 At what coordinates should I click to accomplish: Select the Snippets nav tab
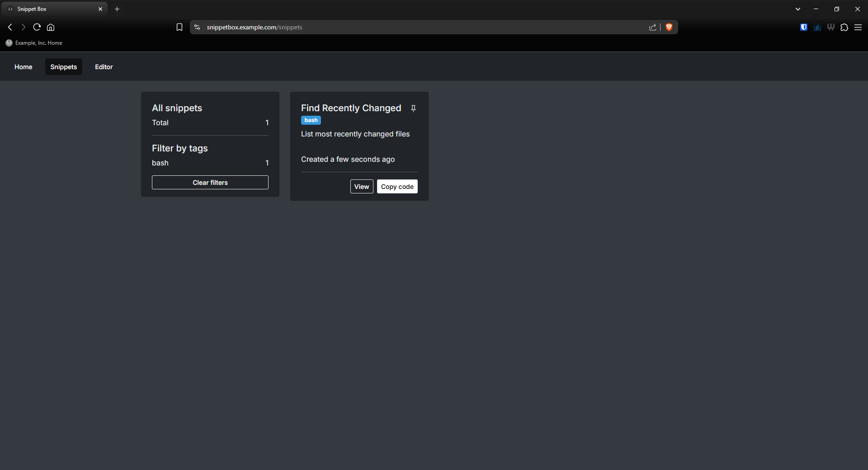(x=64, y=67)
